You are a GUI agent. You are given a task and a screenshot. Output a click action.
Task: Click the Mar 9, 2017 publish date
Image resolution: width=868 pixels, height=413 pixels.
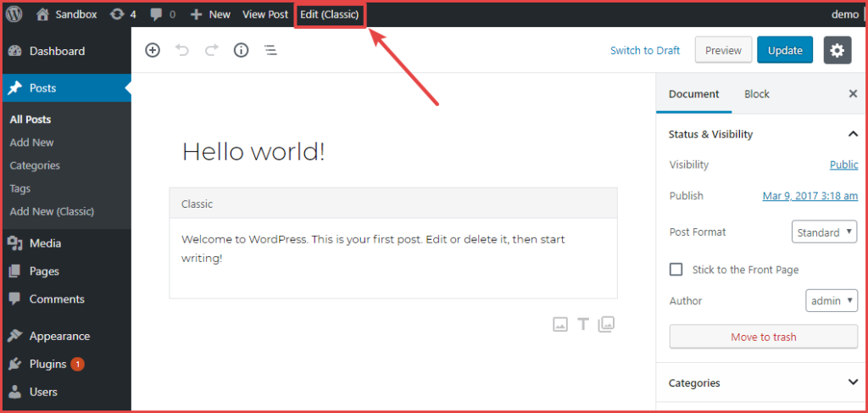pos(810,196)
